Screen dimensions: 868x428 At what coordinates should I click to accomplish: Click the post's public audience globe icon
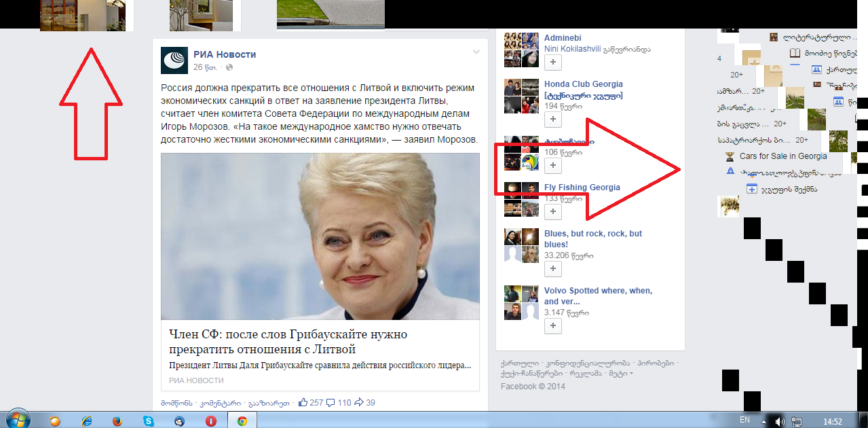[229, 67]
